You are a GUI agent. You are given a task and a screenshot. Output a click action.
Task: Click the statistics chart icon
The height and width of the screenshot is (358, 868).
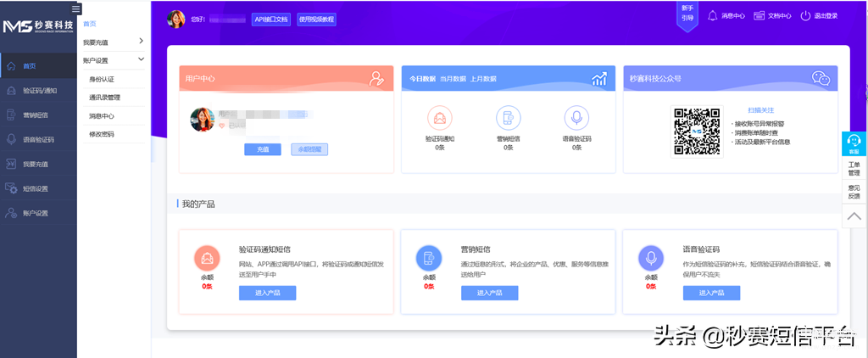click(x=599, y=79)
